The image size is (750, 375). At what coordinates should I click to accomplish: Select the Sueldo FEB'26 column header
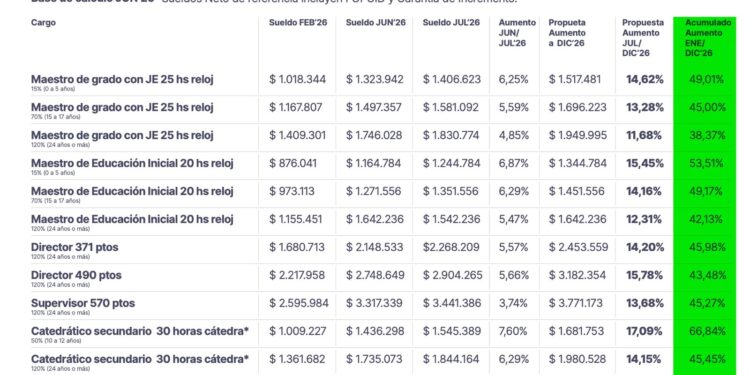pos(298,22)
